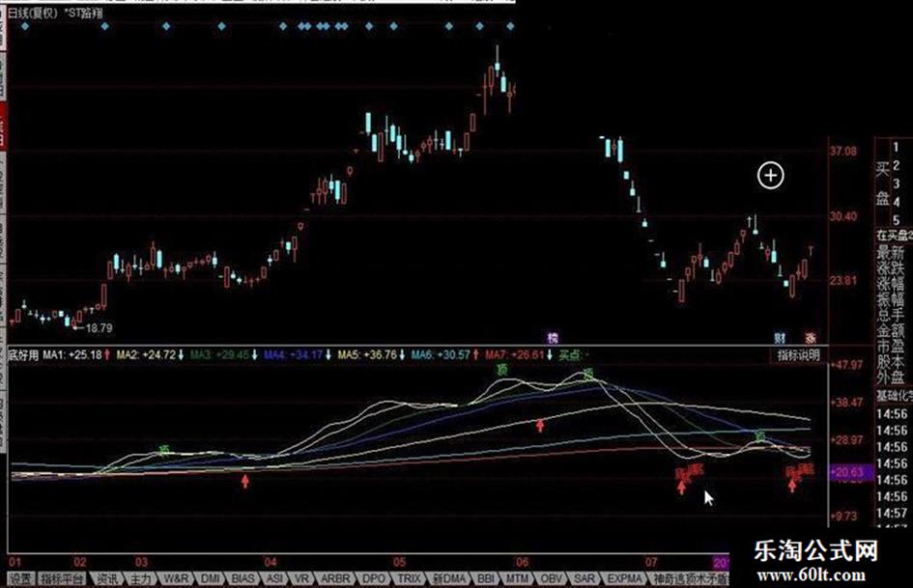Switch to the VR indicator tab
The width and height of the screenshot is (913, 588).
(x=301, y=578)
